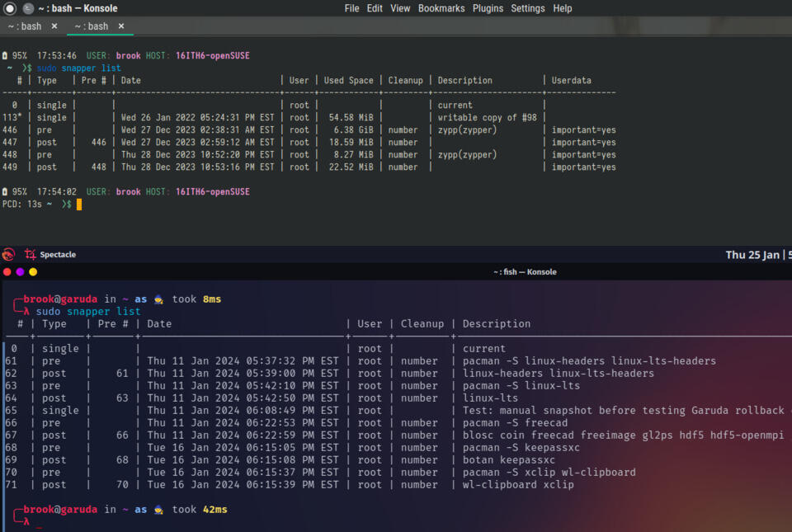Viewport: 792px width, 532px height.
Task: Click 'pacman -S xclip wl-clipboard' description
Action: pyautogui.click(x=549, y=472)
